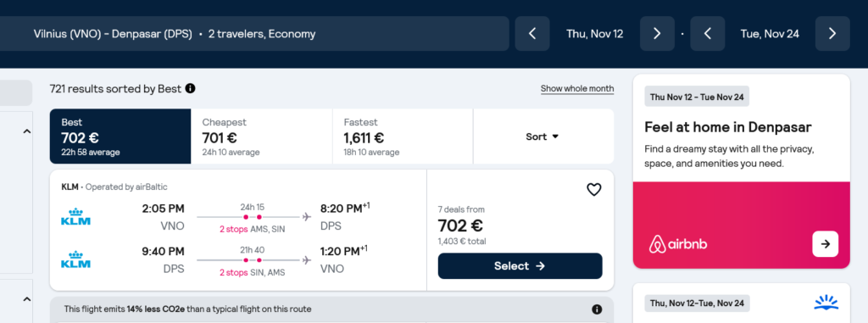Edit the Vilnius - Denpasar search field

(254, 34)
